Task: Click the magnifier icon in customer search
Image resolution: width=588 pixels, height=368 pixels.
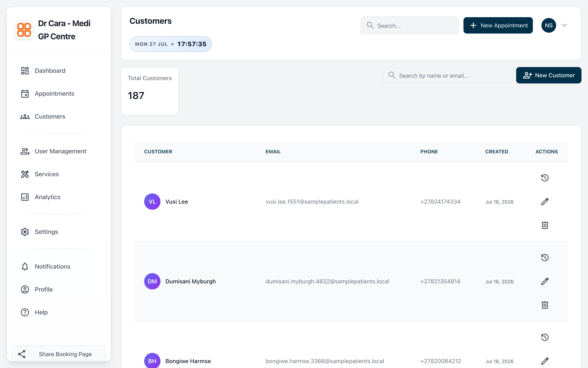Action: pyautogui.click(x=392, y=75)
